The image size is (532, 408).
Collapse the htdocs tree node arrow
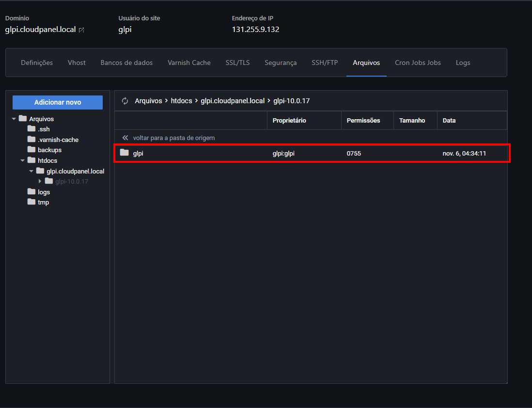pyautogui.click(x=23, y=160)
